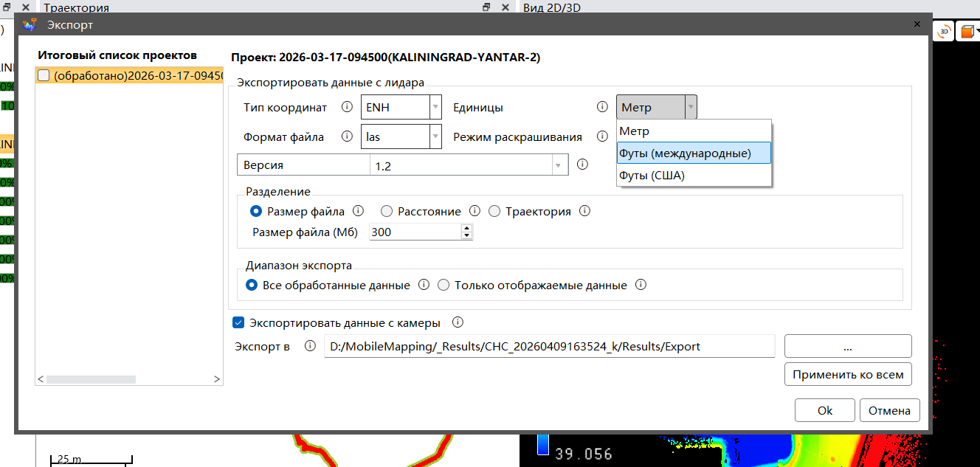Click info icon after Только отображаемые данные

[641, 285]
